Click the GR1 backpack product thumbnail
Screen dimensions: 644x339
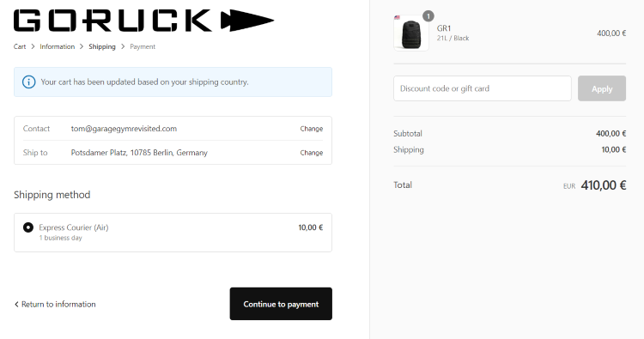point(411,33)
